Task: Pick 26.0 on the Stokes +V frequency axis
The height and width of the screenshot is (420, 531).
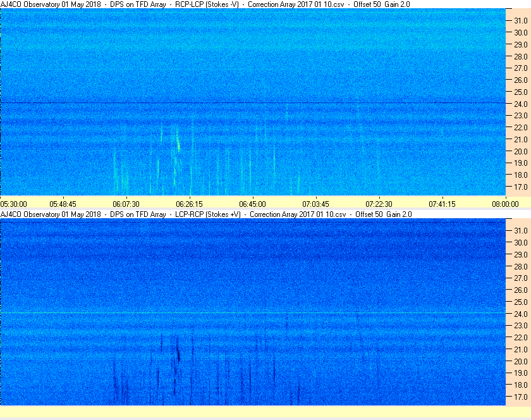Action: click(x=521, y=290)
